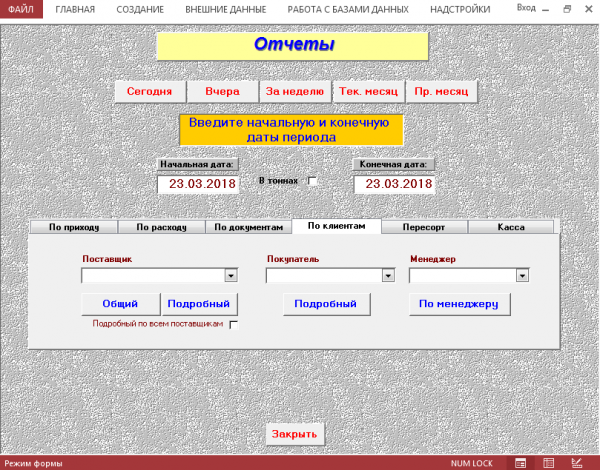Open the СОЗДАНИЕ ribbon tab
This screenshot has width=600, height=470.
coord(140,9)
